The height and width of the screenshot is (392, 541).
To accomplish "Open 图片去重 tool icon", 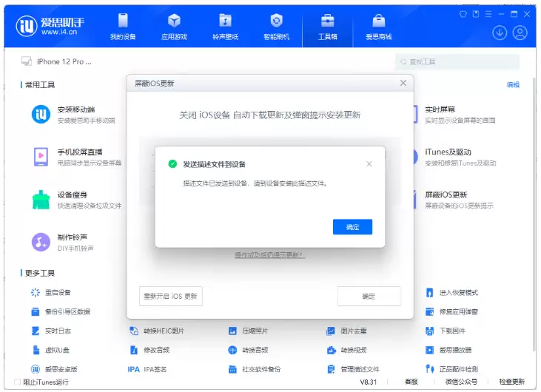I will pos(331,331).
